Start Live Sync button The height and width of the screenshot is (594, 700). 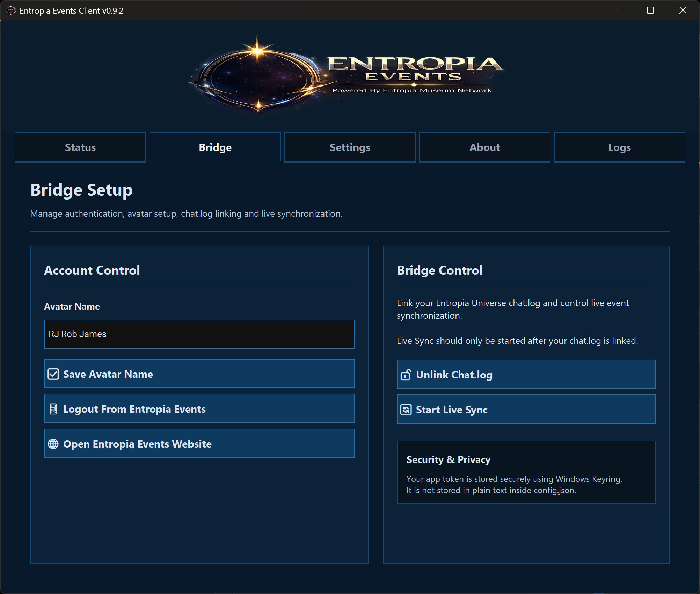(x=526, y=410)
